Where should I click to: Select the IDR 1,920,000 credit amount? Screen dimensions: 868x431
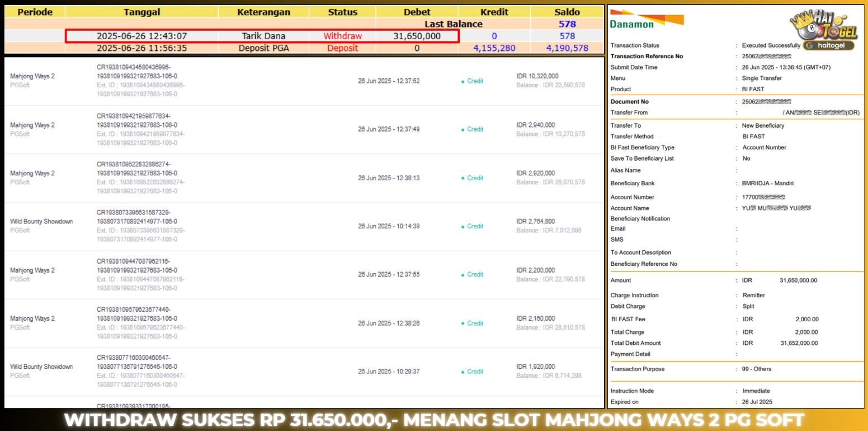point(536,367)
